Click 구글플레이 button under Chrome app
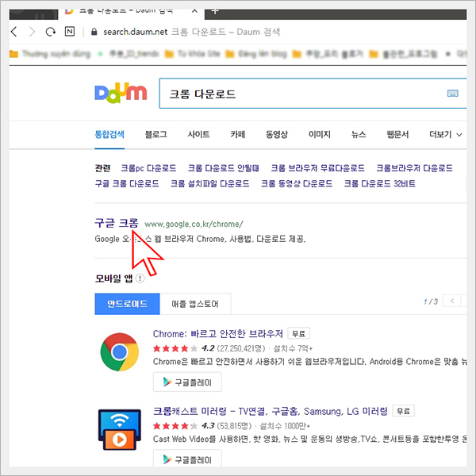Screen dimensions: 476x476 [x=187, y=382]
